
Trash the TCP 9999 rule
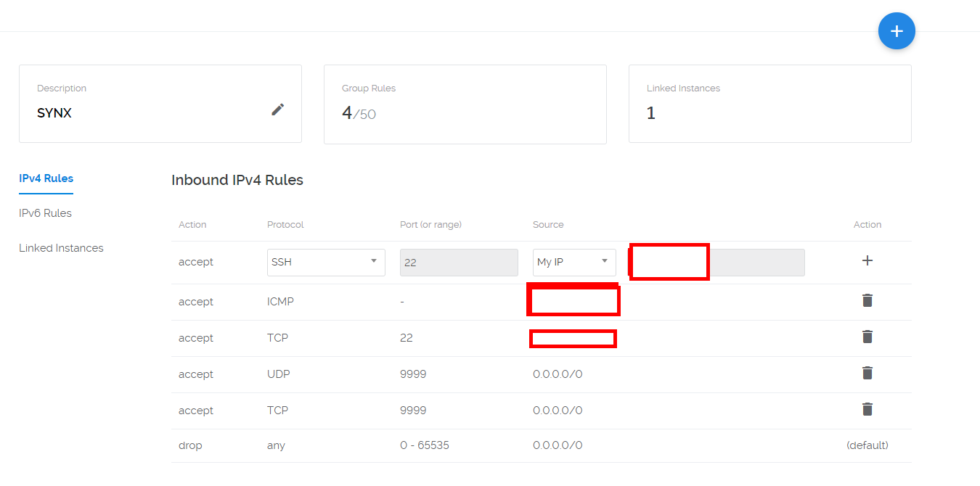click(x=867, y=409)
